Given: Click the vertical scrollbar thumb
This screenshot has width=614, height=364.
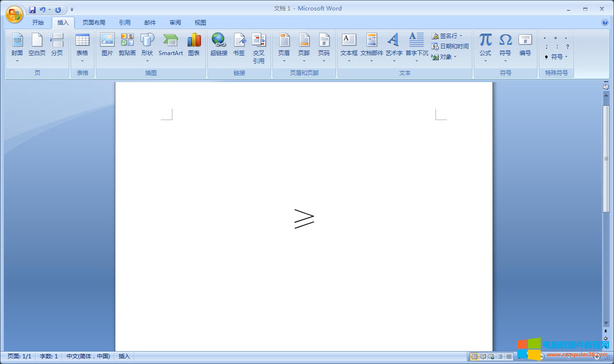Looking at the screenshot, I should 606,159.
